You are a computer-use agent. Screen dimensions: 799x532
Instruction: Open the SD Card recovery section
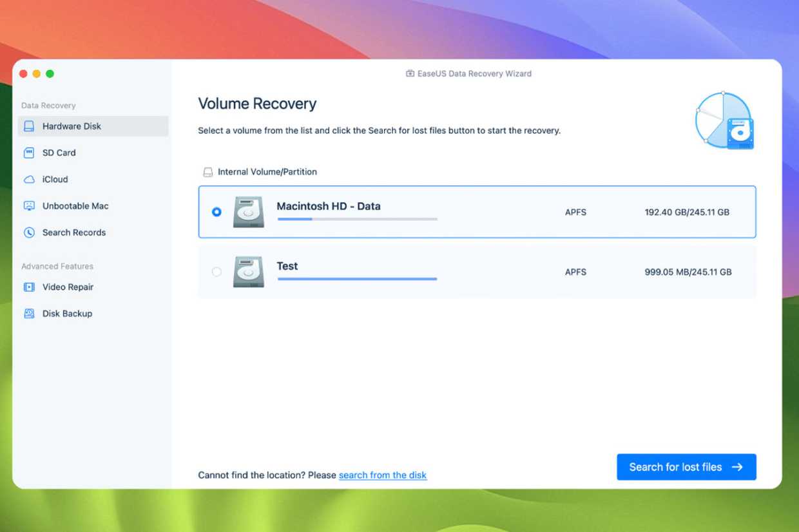[x=28, y=153]
